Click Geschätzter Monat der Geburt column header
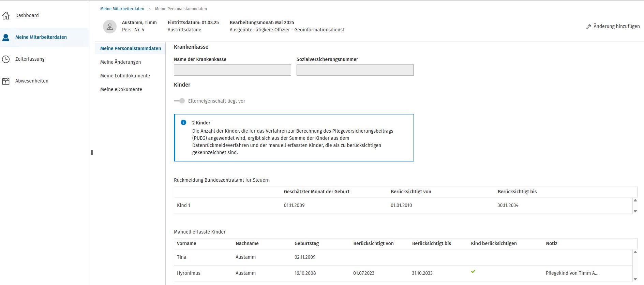This screenshot has width=644, height=285. [317, 192]
